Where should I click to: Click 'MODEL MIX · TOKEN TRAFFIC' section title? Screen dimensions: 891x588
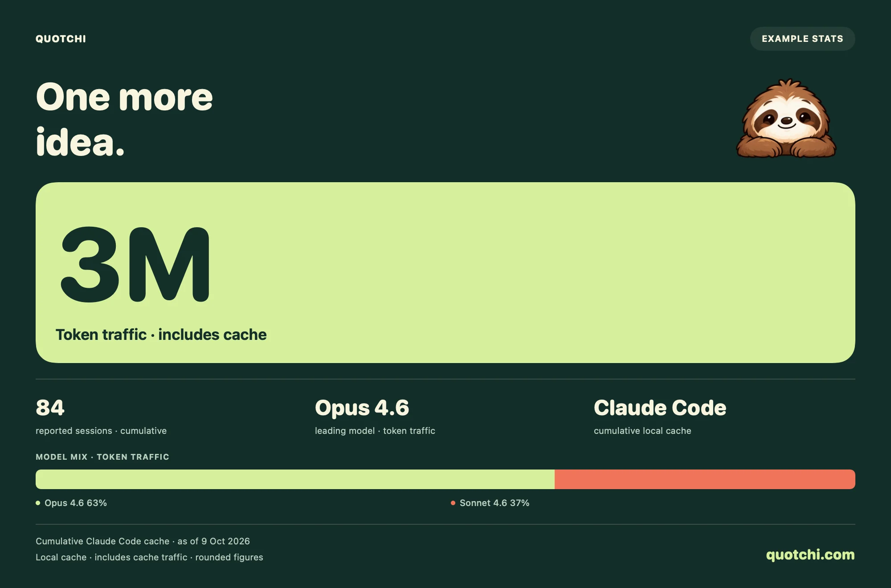click(102, 457)
